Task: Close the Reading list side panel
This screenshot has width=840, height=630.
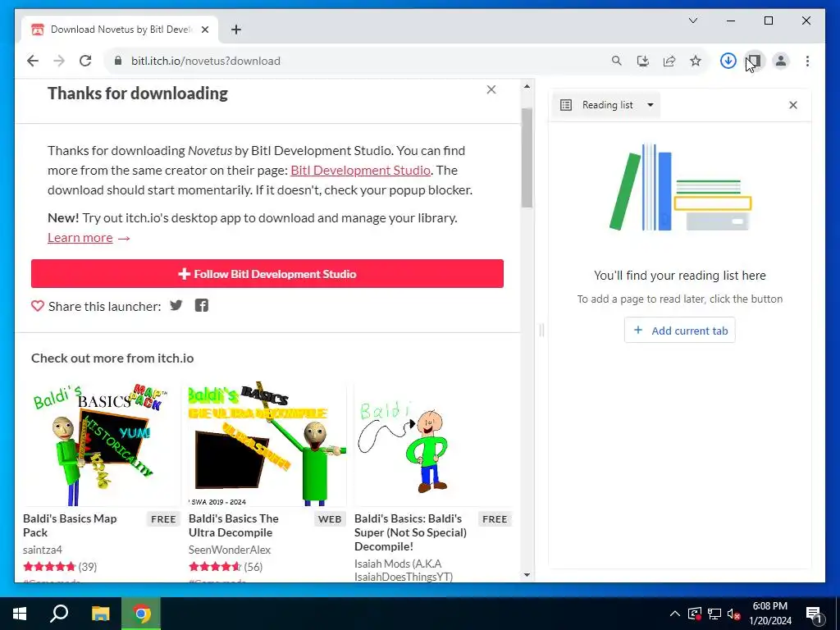Action: pyautogui.click(x=793, y=105)
